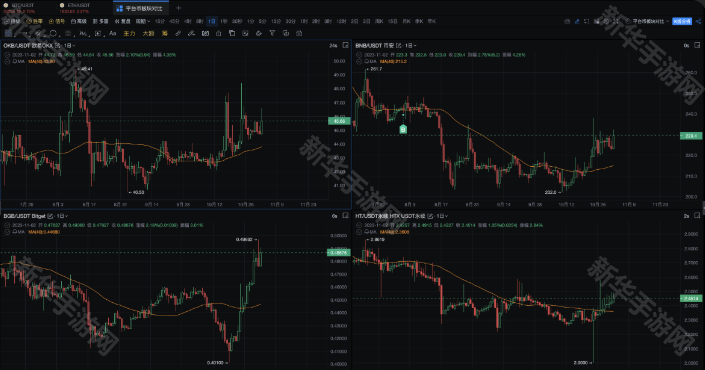Select the 周K timeframe

379,21
